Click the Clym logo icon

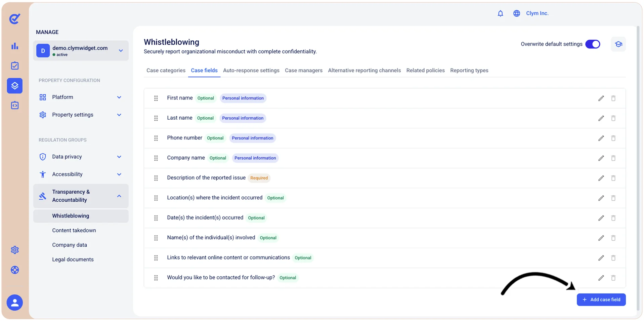point(14,19)
